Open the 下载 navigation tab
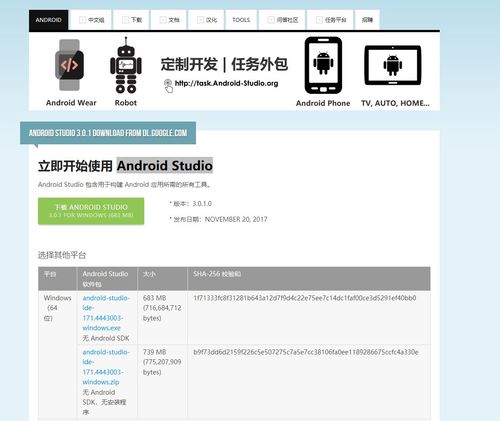 coord(132,20)
